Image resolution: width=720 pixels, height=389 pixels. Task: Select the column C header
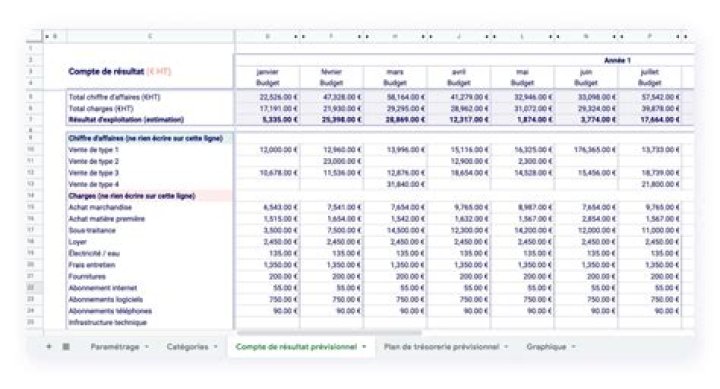coord(150,36)
